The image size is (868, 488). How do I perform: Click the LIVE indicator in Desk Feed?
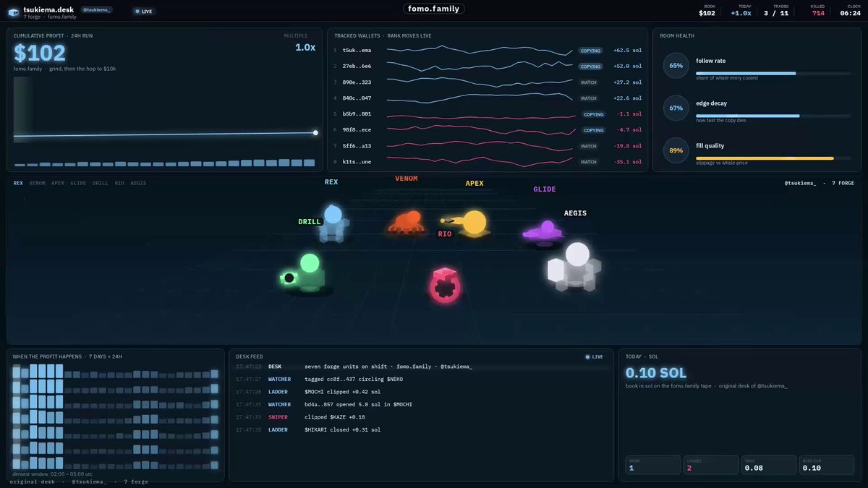tap(594, 356)
